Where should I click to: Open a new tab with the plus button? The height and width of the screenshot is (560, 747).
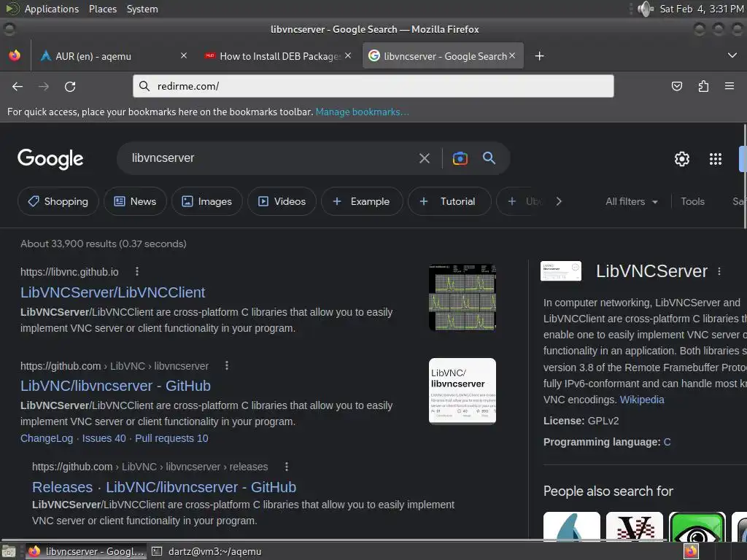(539, 56)
